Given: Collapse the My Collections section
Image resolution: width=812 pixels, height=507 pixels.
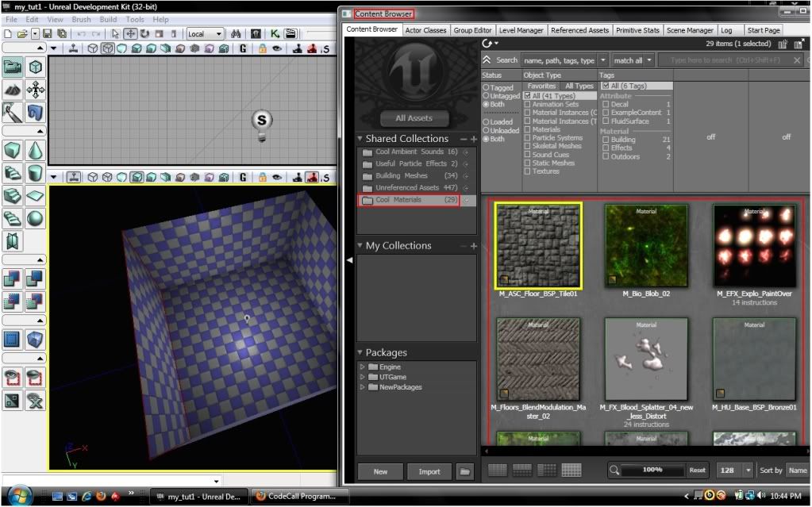Looking at the screenshot, I should [x=360, y=245].
